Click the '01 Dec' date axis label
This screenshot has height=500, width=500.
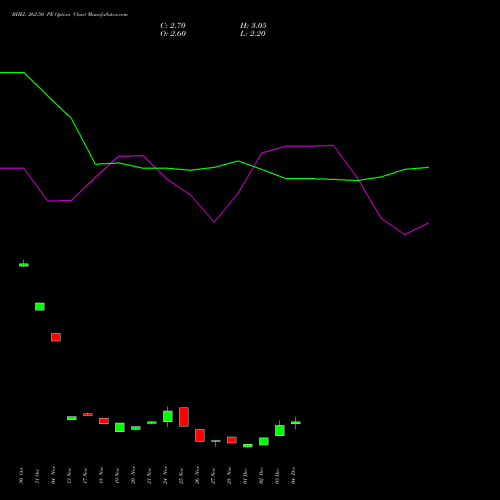tap(245, 476)
